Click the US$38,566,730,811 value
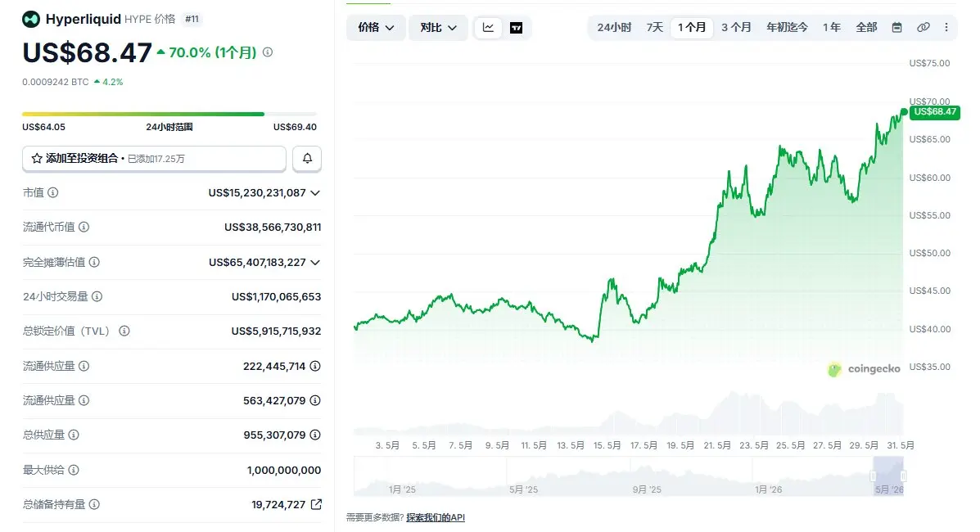The height and width of the screenshot is (532, 980). tap(273, 227)
